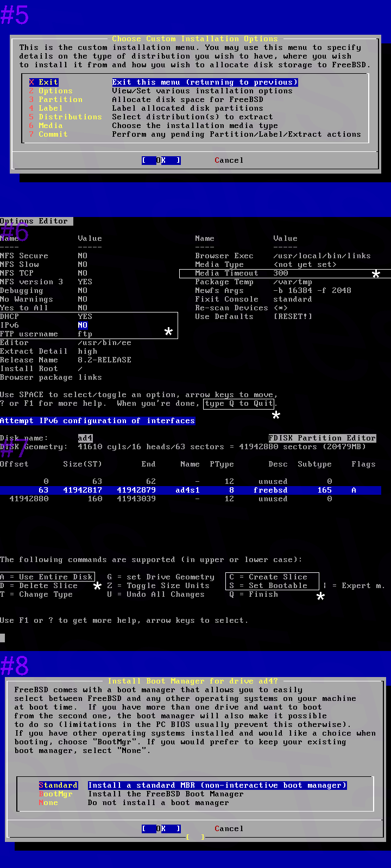Select Browser package value links
The height and width of the screenshot is (868, 391).
tap(90, 378)
